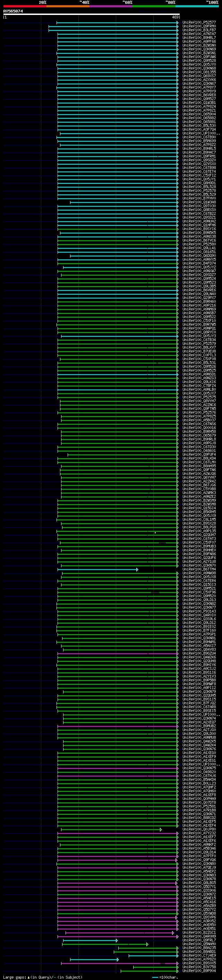The image size is (222, 980).
Task: Select the UniRef100_B9SEI5 label
Action: [199, 711]
